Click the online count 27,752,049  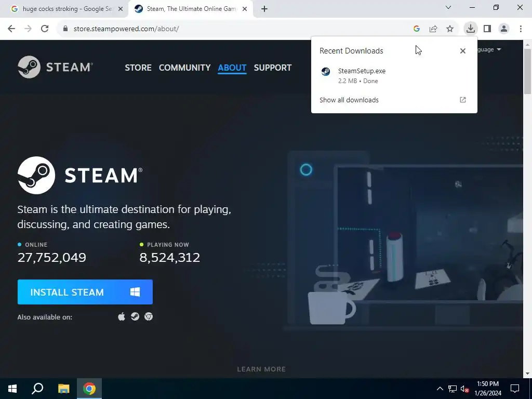click(x=51, y=258)
